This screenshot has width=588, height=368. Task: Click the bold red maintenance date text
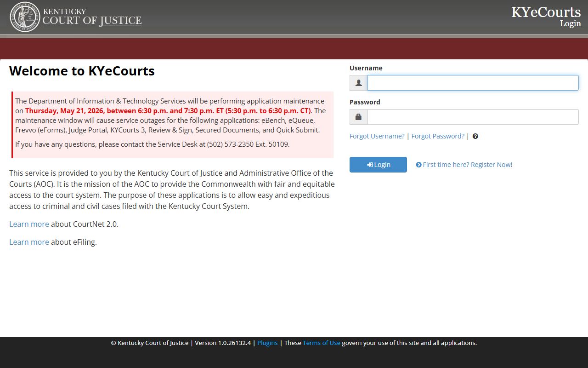pos(168,111)
